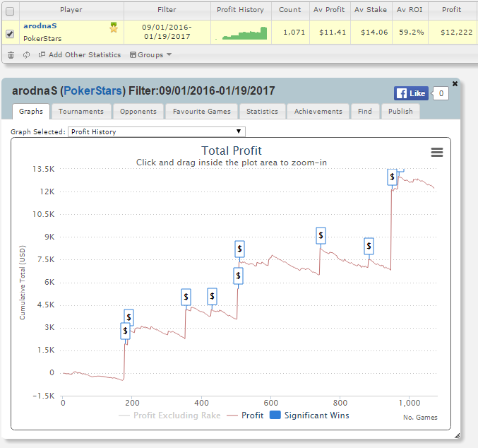Click the significant win marker above 7.5K near game 510
The width and height of the screenshot is (478, 448).
(239, 249)
